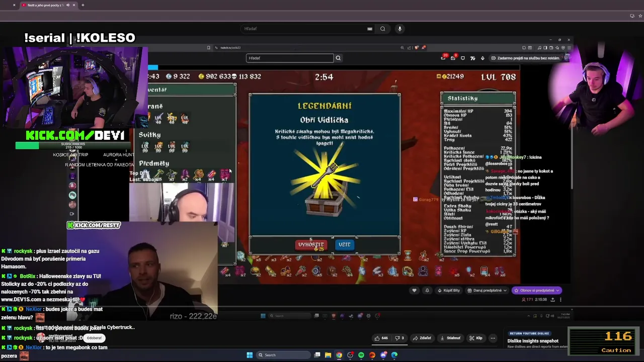Screen dimensions: 644x362
Task: Open the 'Return YouTube Dislike' label
Action: 529,333
